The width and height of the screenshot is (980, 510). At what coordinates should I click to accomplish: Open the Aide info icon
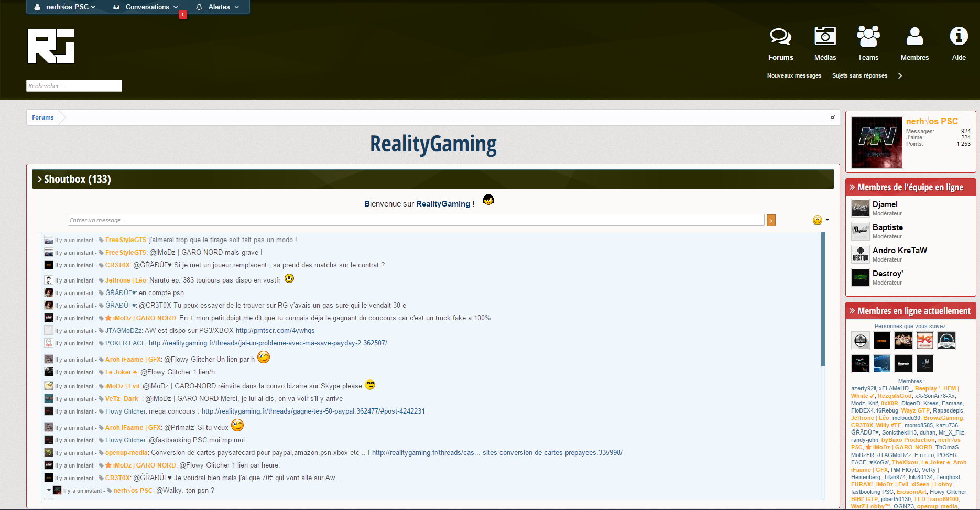point(959,36)
